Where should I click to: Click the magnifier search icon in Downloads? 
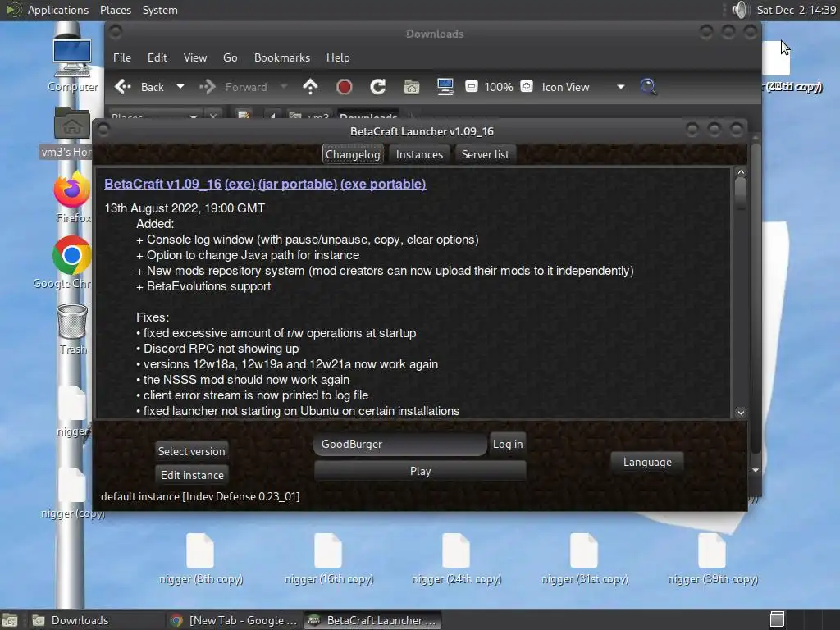648,87
